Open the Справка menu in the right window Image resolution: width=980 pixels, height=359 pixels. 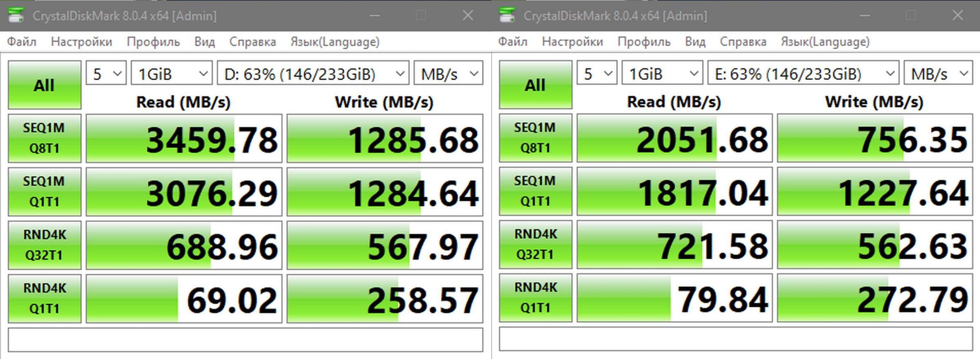pos(743,42)
